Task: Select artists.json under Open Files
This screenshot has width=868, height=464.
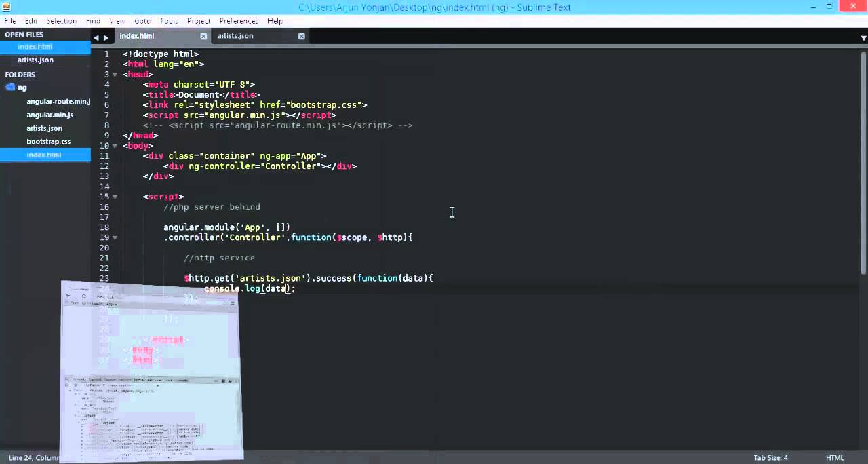Action: tap(45, 60)
